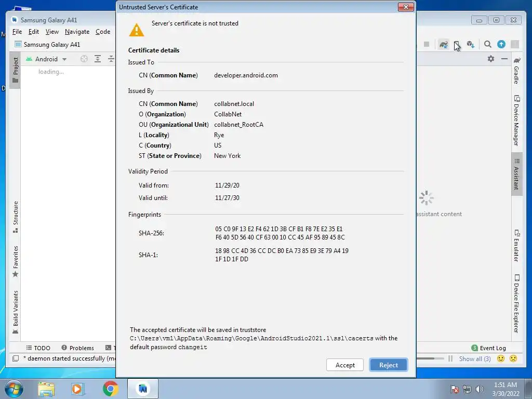Screen dimensions: 532x399
Task: Open the Project tool window tab
Action: 15,70
